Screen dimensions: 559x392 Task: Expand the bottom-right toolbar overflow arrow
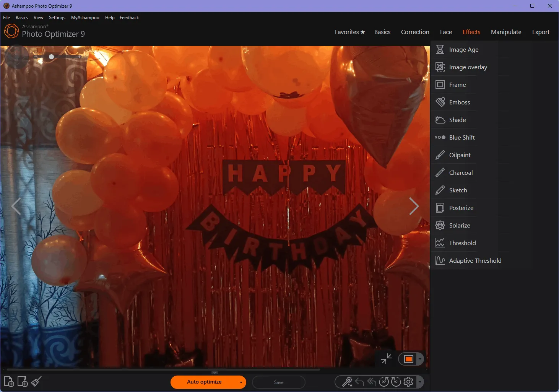tap(419, 382)
